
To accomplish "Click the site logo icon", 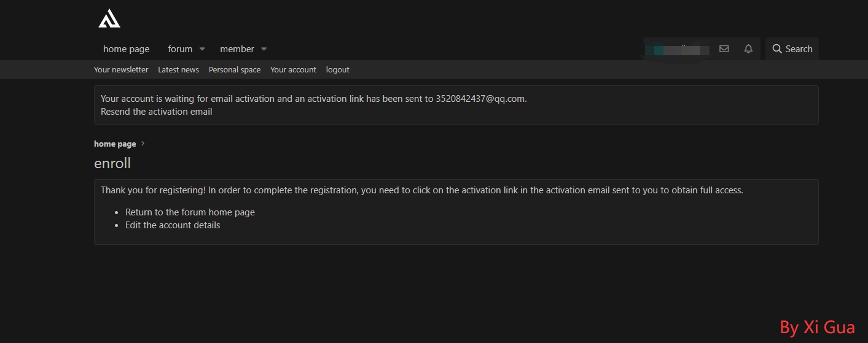I will click(109, 18).
